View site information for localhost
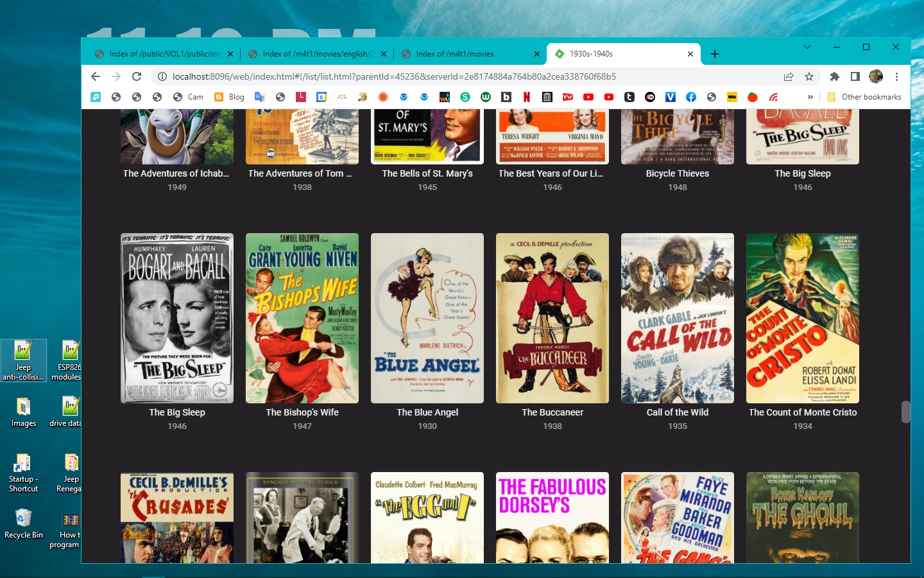Image resolution: width=924 pixels, height=578 pixels. pyautogui.click(x=162, y=76)
